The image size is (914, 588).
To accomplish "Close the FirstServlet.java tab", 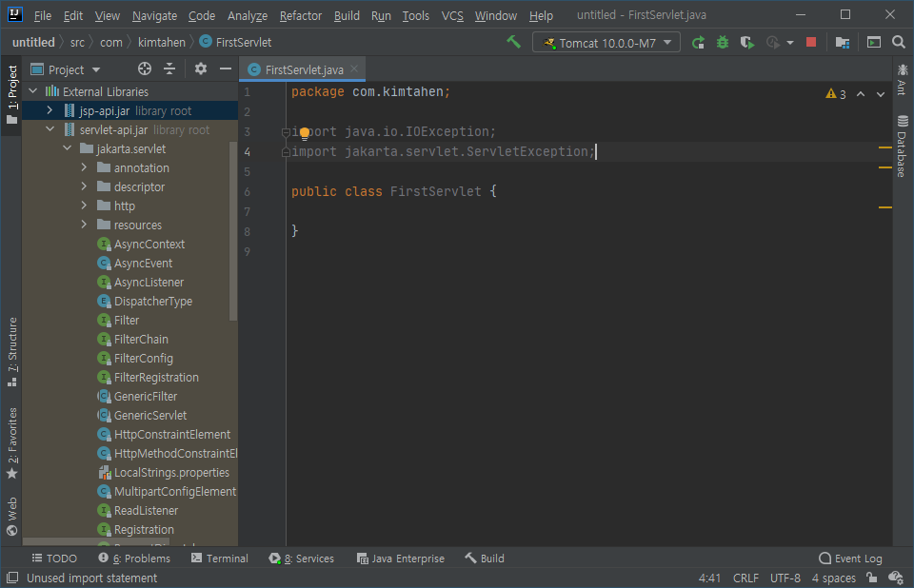I will 354,69.
